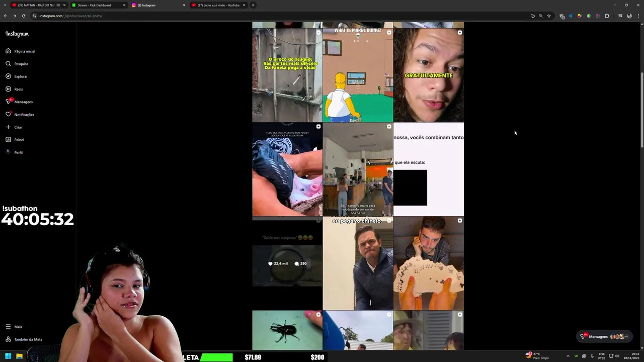This screenshot has width=644, height=362.
Task: Open the Mais hamburger menu
Action: (x=14, y=327)
